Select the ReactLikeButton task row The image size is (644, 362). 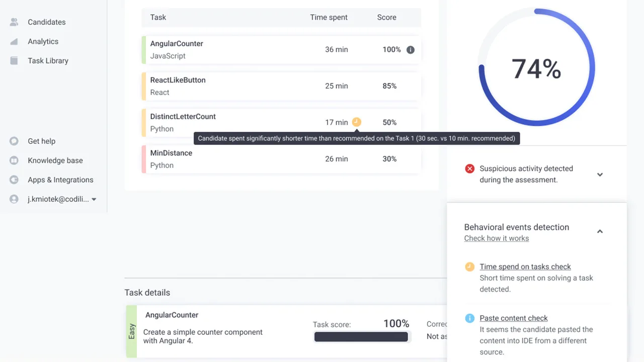(282, 86)
